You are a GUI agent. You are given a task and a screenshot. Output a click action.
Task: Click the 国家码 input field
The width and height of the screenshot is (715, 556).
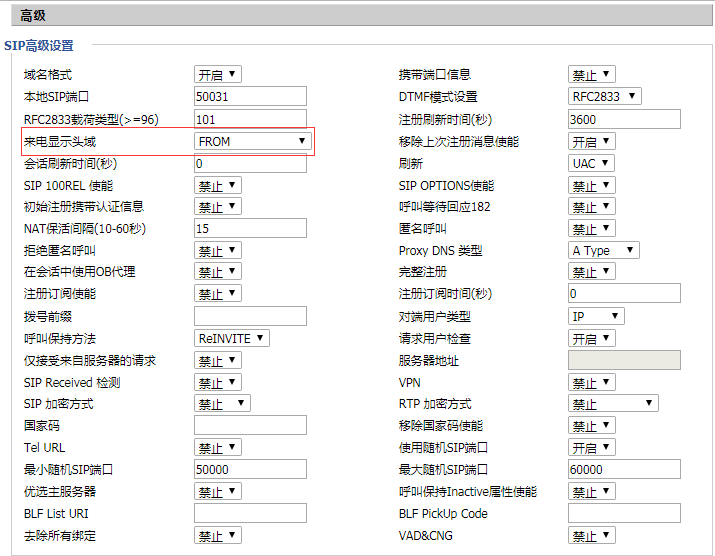coord(250,426)
